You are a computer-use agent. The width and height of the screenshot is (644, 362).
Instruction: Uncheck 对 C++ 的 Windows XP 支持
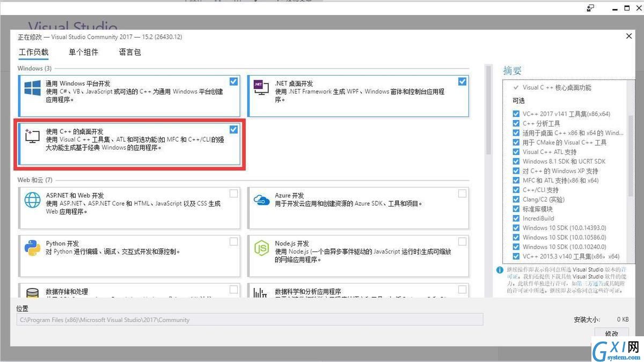click(516, 171)
